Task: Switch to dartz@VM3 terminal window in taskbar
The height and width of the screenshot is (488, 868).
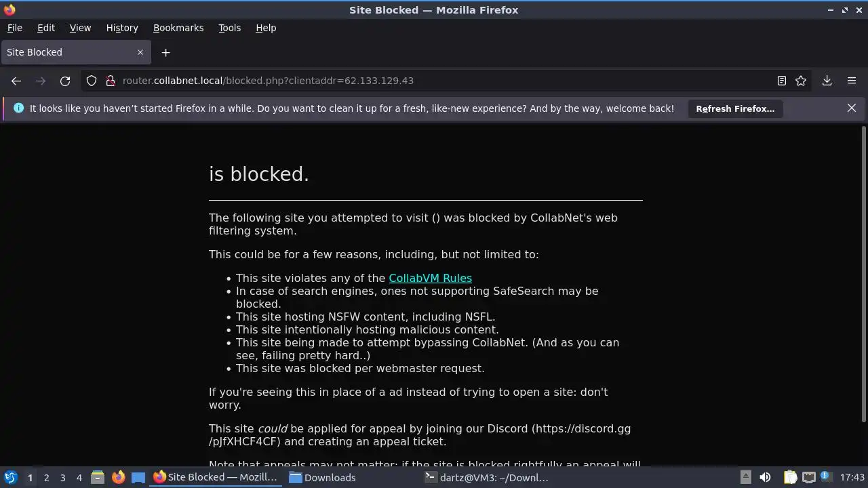Action: pos(487,477)
